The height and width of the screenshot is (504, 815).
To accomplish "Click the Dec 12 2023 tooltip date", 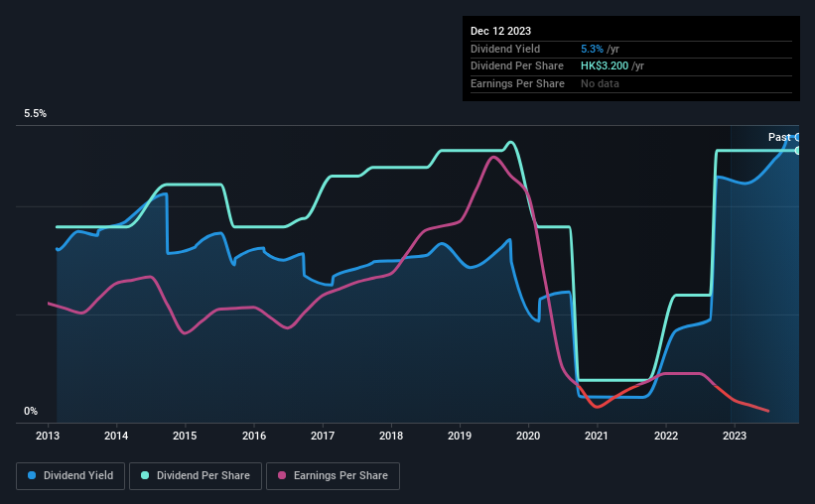I will [x=500, y=31].
